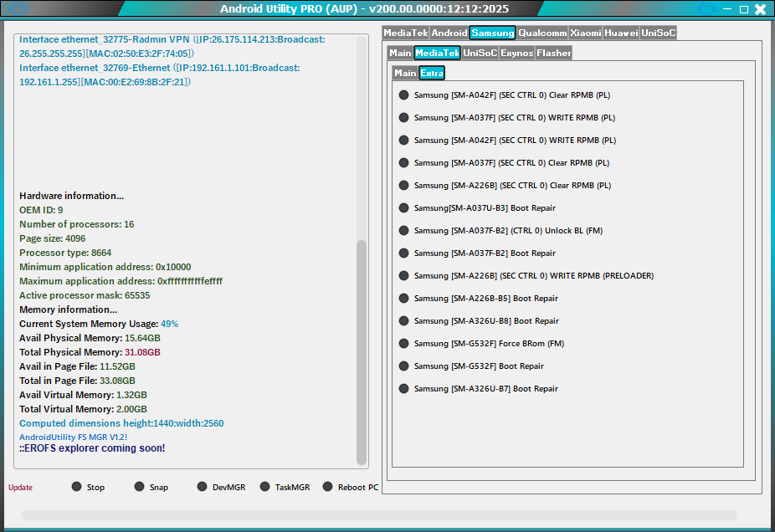
Task: Click the Update link at bottom left
Action: (x=19, y=487)
